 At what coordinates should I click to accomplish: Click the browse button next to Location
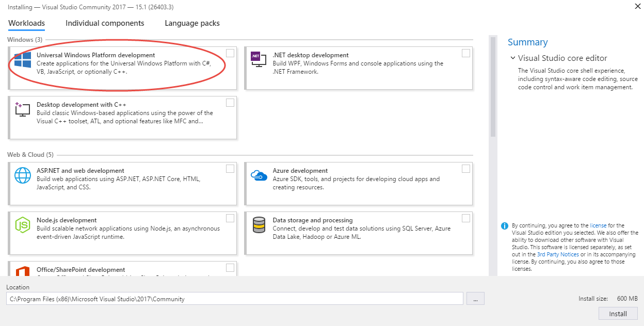pyautogui.click(x=475, y=298)
